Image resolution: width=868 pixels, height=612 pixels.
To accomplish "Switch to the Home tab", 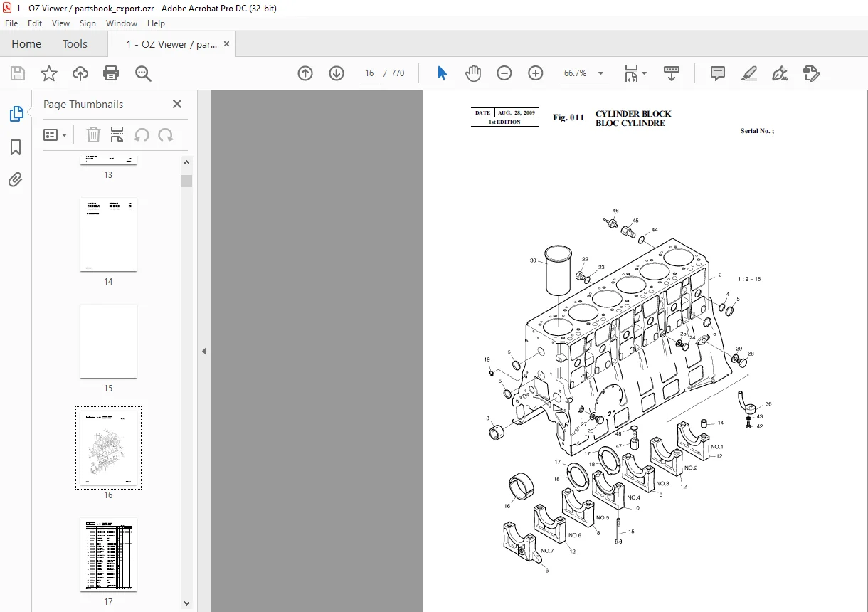I will 26,44.
